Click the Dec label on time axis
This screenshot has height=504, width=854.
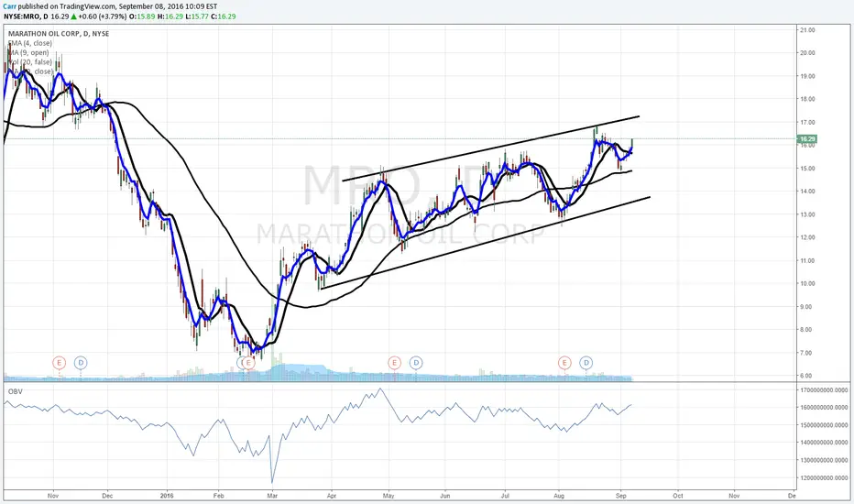click(107, 496)
